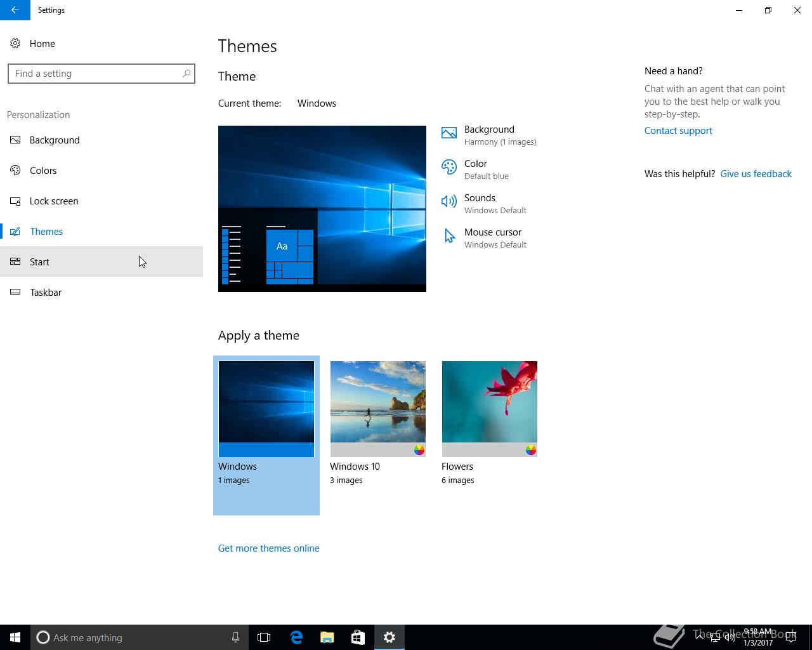
Task: Click the Mouse cursor arrow icon
Action: point(449,236)
